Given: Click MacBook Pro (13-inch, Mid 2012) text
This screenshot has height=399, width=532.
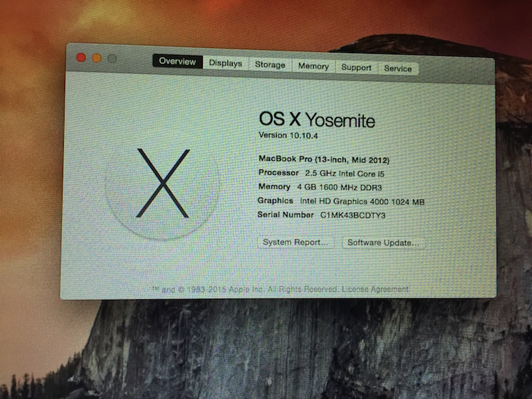Looking at the screenshot, I should [x=324, y=159].
